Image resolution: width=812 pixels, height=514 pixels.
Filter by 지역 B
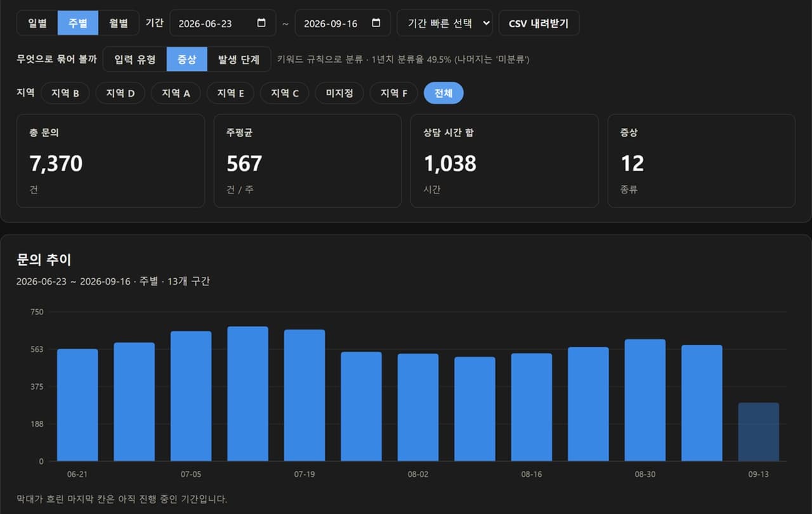(x=65, y=93)
